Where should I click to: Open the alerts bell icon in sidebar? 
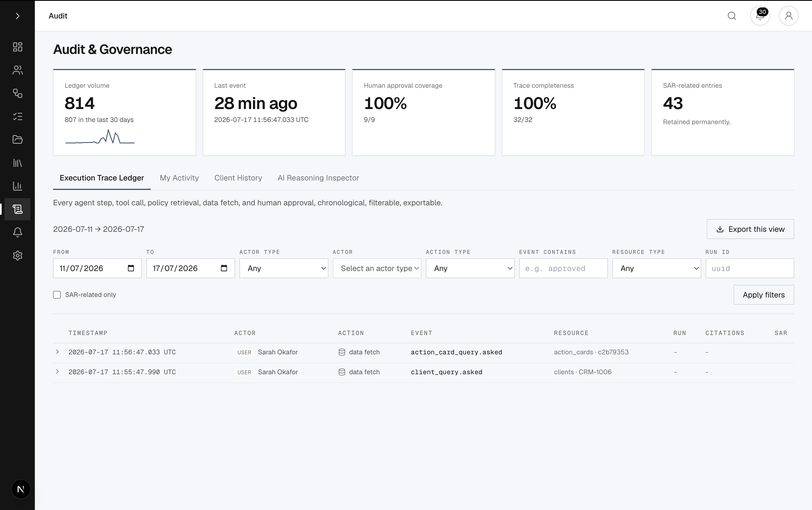click(x=17, y=232)
